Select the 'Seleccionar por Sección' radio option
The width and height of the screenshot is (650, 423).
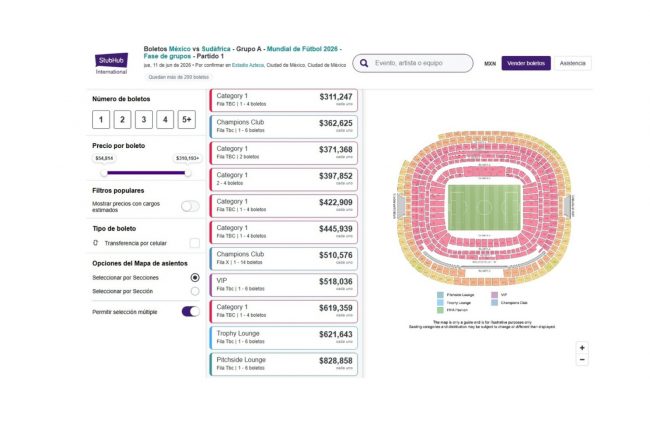click(x=194, y=291)
